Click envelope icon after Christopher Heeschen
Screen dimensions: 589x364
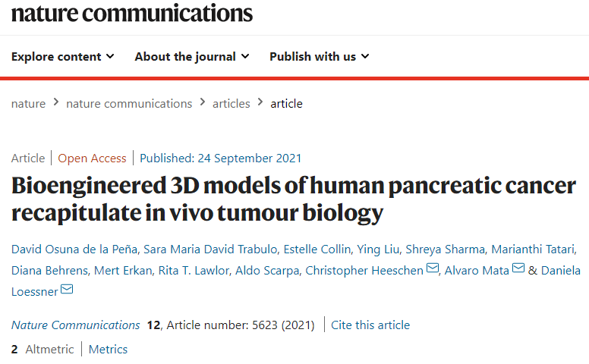(x=433, y=268)
